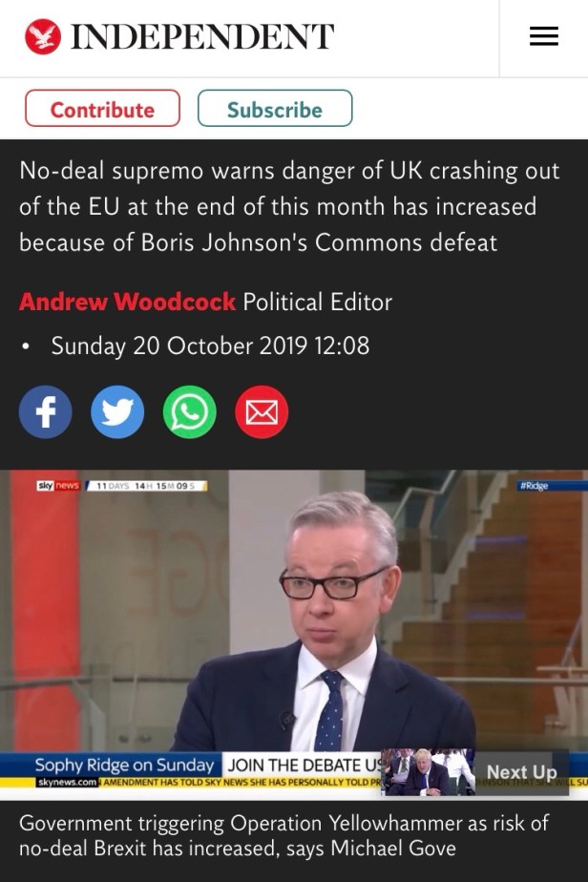Screen dimensions: 588x882
Task: Click the Sky News logo in video
Action: [58, 486]
